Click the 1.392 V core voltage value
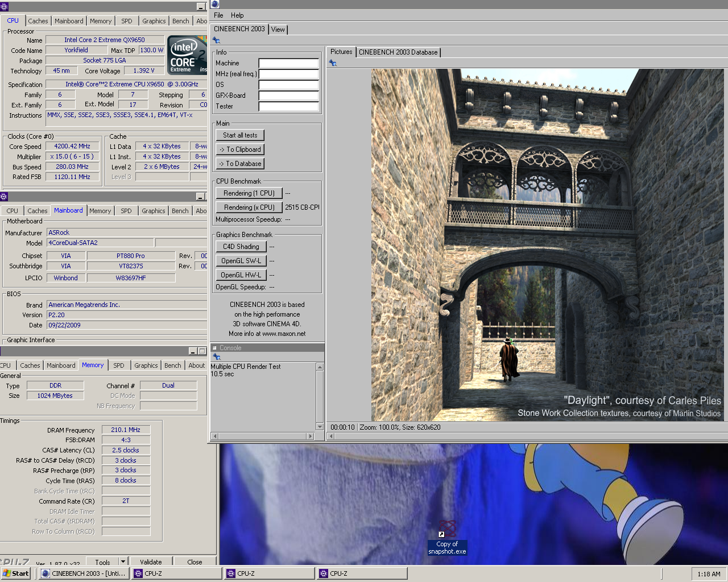728x582 pixels. [x=144, y=70]
